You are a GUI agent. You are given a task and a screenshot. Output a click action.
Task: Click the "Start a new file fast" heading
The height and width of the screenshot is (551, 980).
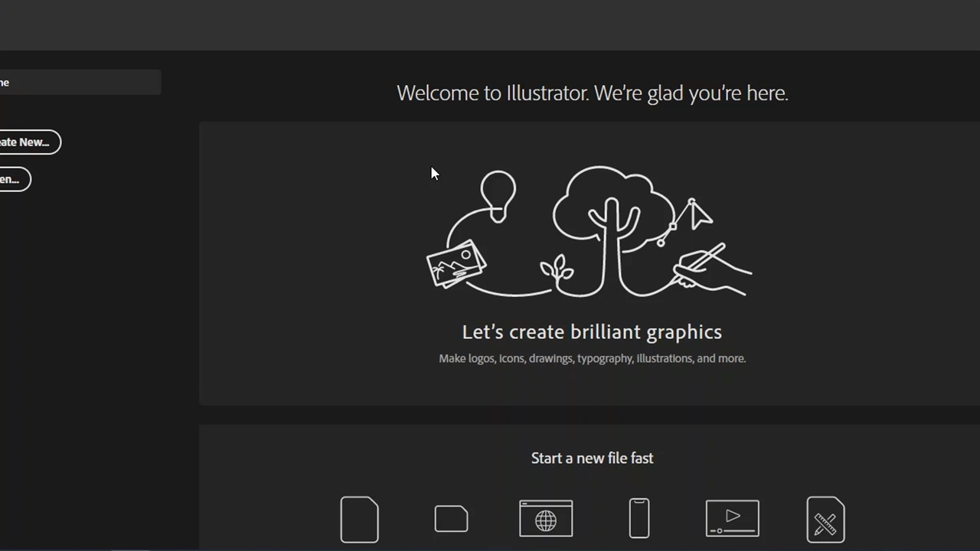click(x=592, y=458)
